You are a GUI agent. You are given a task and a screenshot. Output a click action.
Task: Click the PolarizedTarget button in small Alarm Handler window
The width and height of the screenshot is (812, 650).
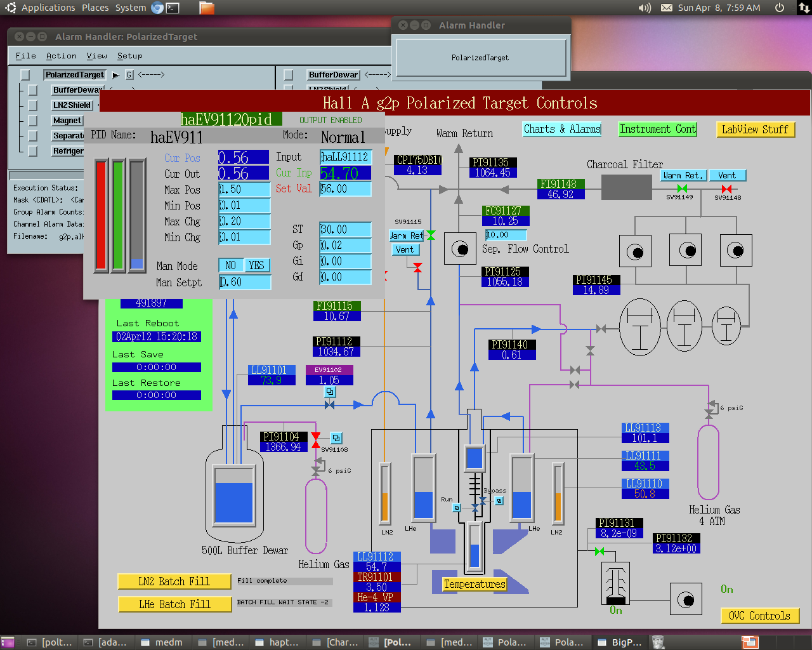[481, 58]
